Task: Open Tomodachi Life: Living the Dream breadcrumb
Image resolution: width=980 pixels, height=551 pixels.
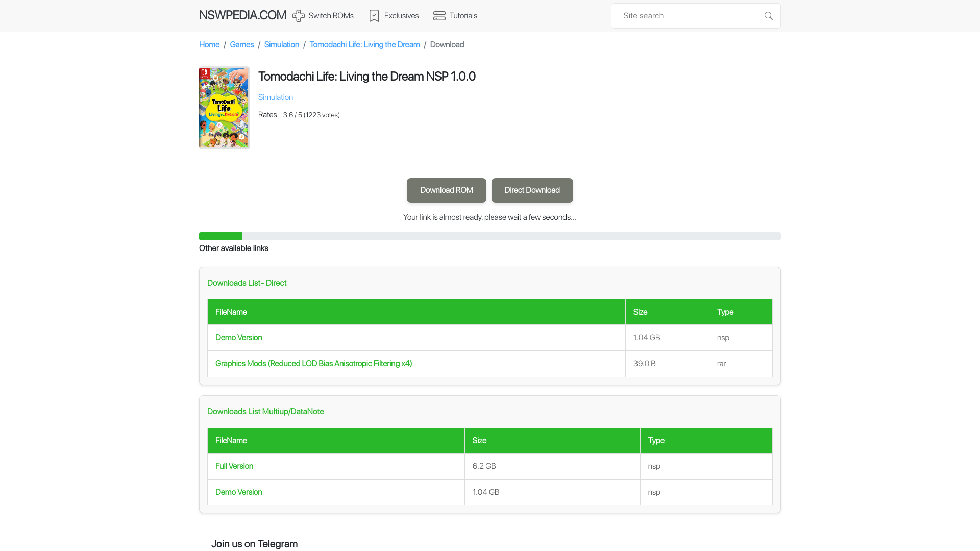Action: tap(364, 45)
